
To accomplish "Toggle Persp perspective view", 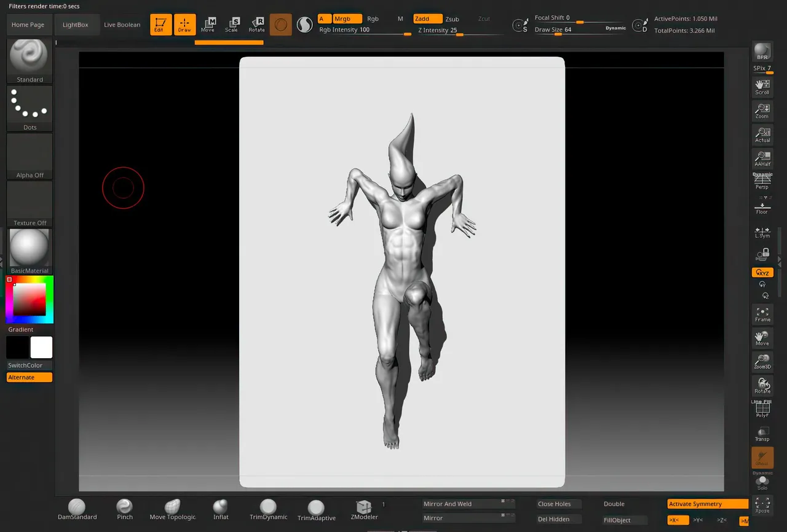I will pos(762,181).
